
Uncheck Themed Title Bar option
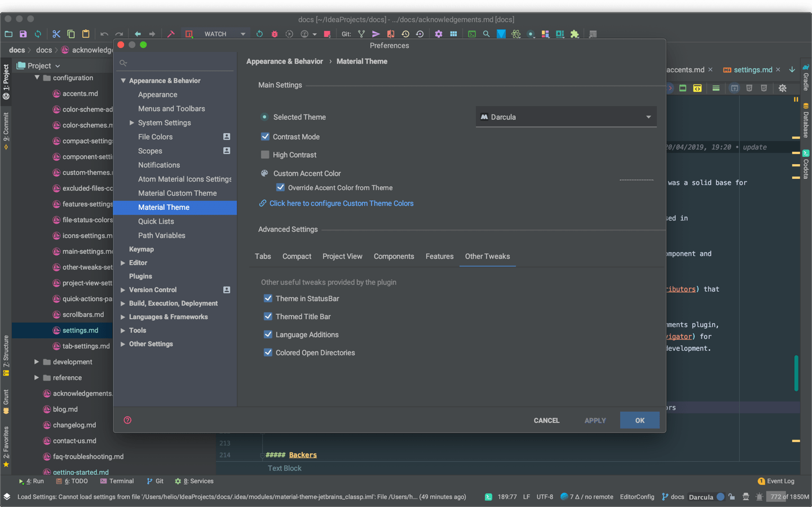[x=268, y=316]
